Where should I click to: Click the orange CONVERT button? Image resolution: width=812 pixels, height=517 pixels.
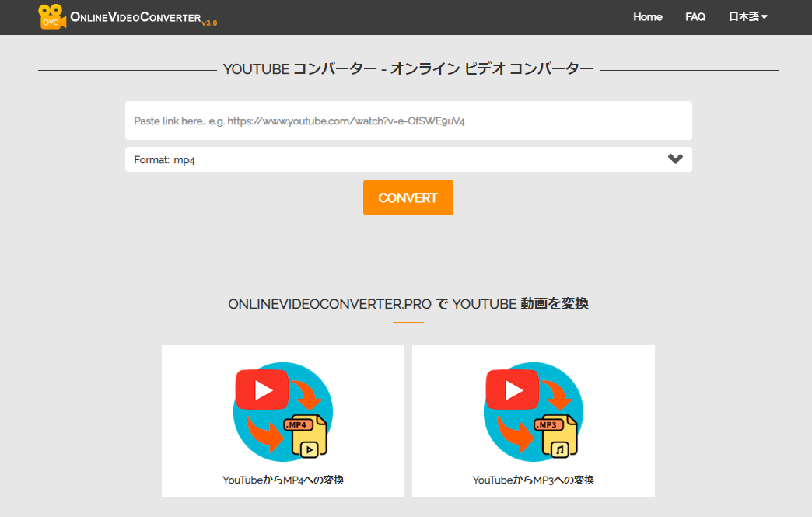point(408,197)
